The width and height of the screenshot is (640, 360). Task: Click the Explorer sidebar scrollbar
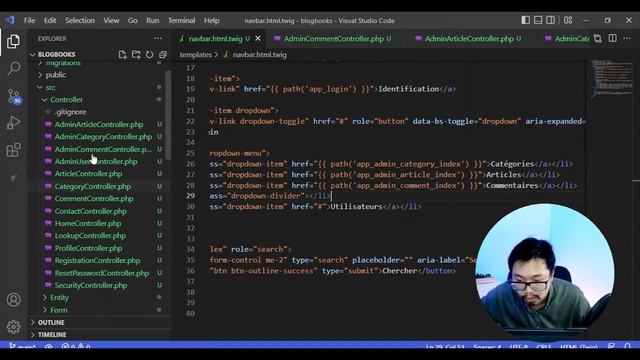[168, 115]
